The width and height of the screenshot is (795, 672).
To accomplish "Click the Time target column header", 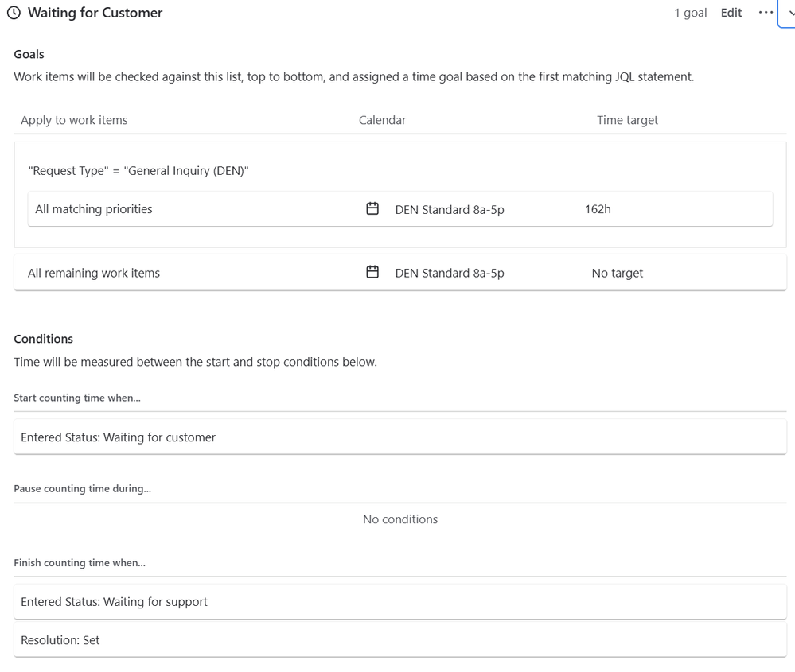I will click(627, 120).
